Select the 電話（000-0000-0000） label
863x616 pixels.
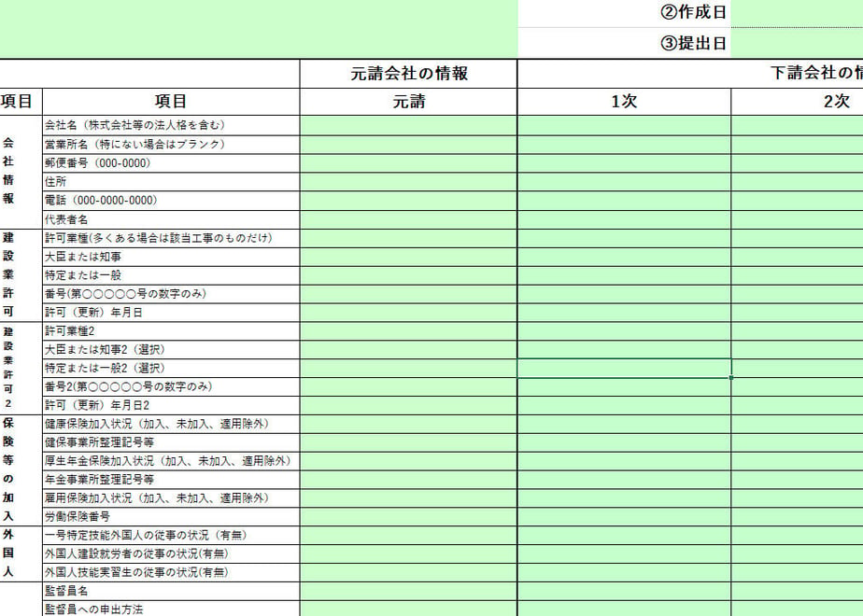101,200
